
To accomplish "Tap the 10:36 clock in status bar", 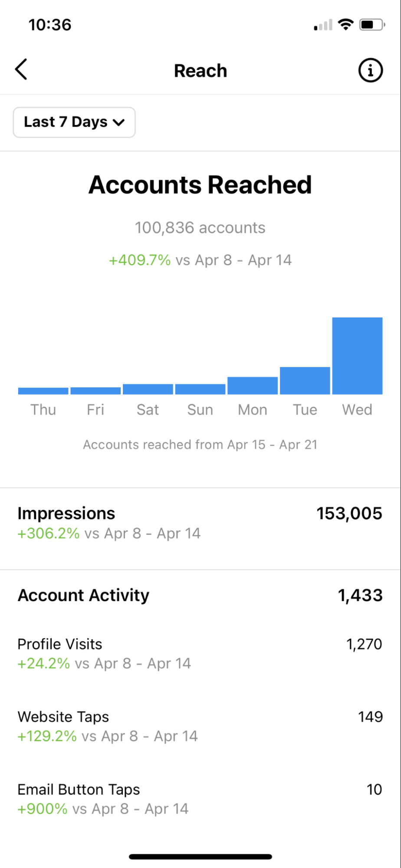I will [x=50, y=25].
